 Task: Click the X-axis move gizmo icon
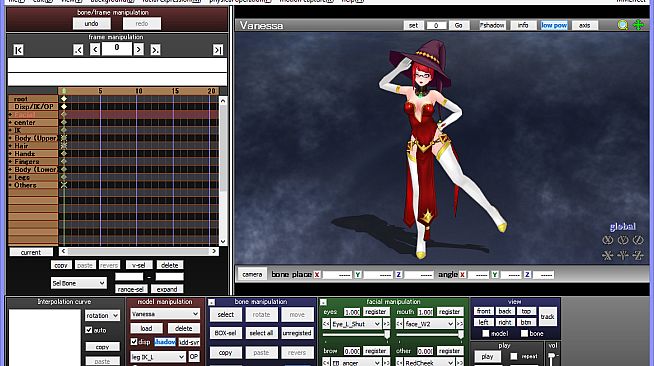pos(608,255)
